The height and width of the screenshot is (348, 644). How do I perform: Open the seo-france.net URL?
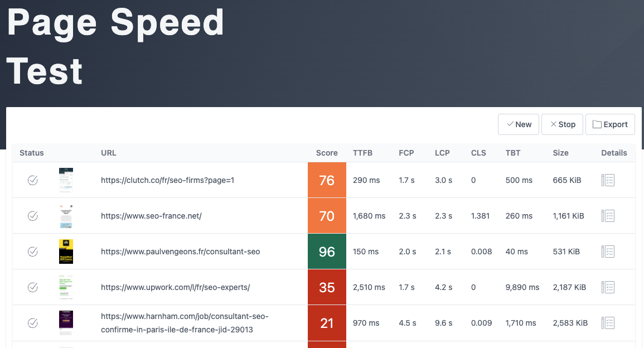click(151, 216)
